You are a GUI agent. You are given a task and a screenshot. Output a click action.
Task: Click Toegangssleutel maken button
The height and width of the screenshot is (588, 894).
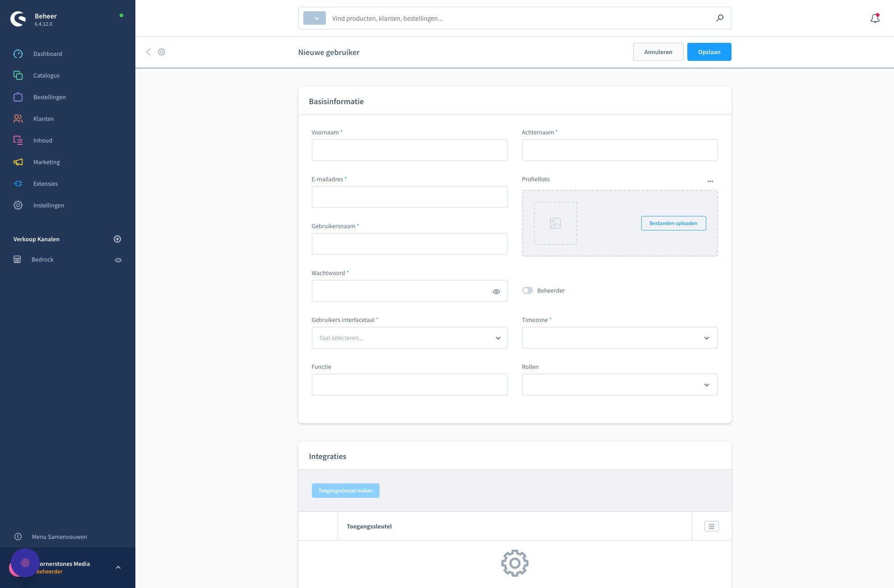tap(345, 491)
